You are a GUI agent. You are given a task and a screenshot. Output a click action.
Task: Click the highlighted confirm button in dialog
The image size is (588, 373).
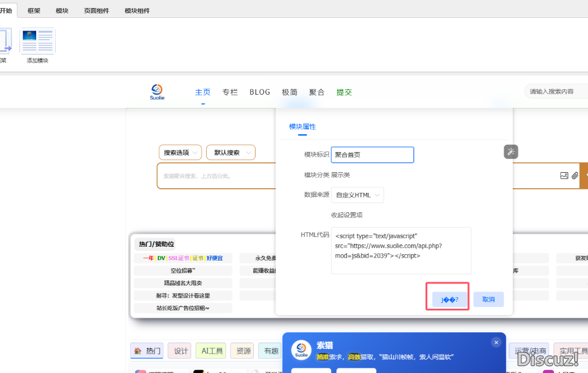(x=450, y=300)
